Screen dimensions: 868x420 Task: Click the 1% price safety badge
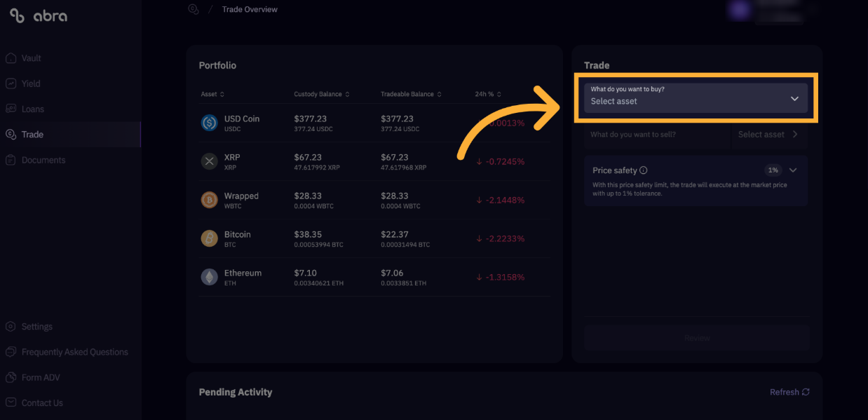(773, 170)
